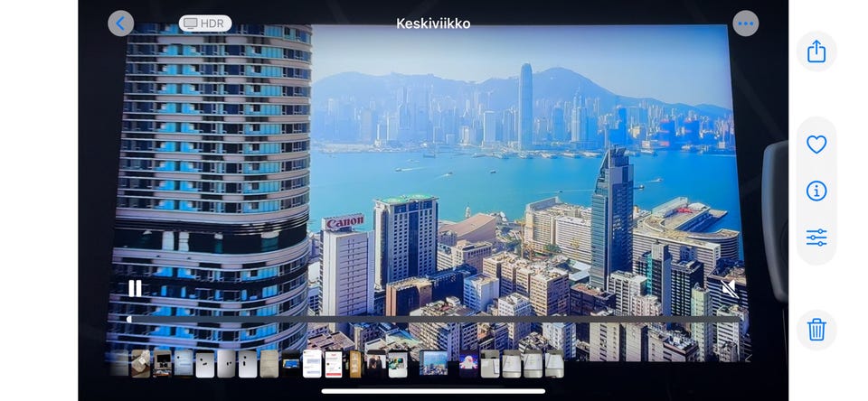The height and width of the screenshot is (401, 868).
Task: Open the pink and blue colorful thumbnail
Action: point(468,364)
